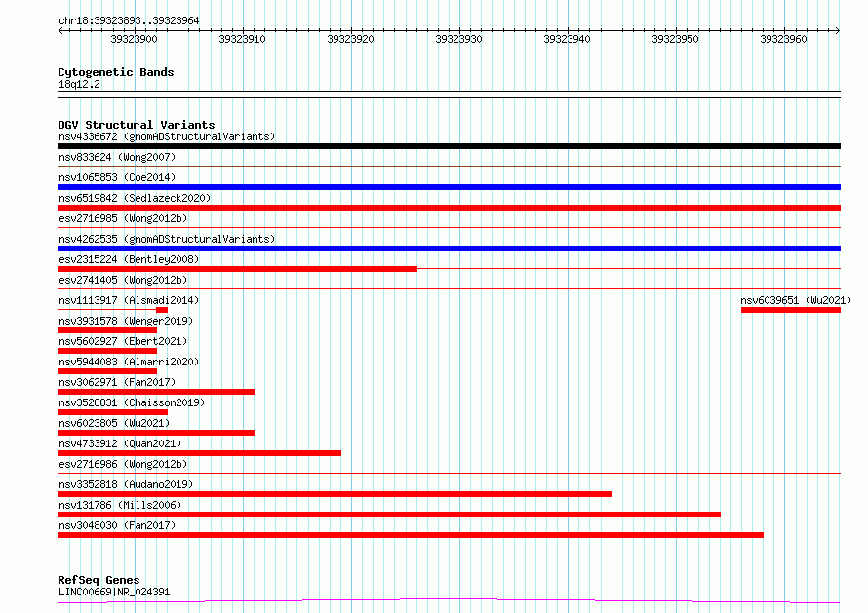The height and width of the screenshot is (613, 868).
Task: Open nsv4733912 (Quan2021) label
Action: coord(120,443)
